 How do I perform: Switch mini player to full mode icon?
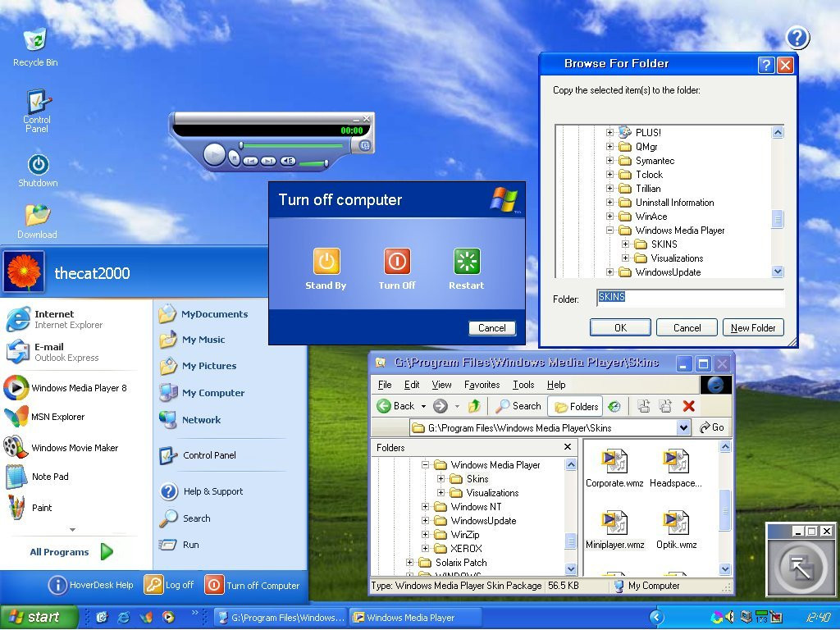pyautogui.click(x=364, y=145)
